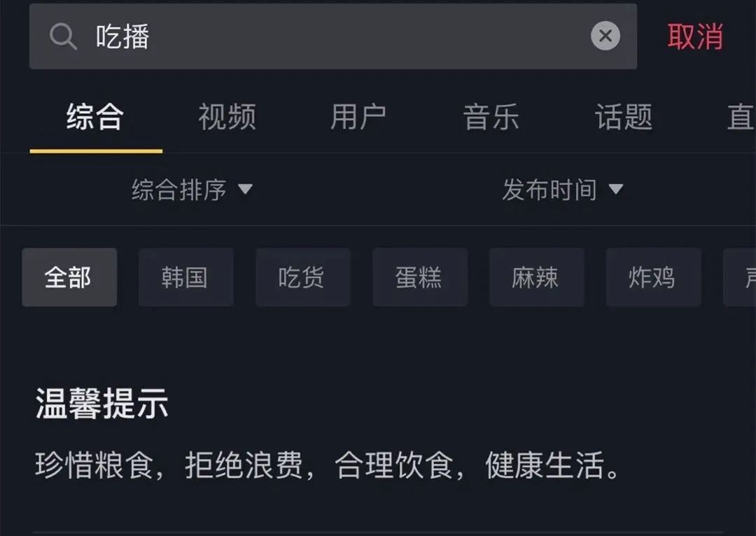Screen dimensions: 756x536
Task: Clear the search text with X icon
Action: [605, 36]
